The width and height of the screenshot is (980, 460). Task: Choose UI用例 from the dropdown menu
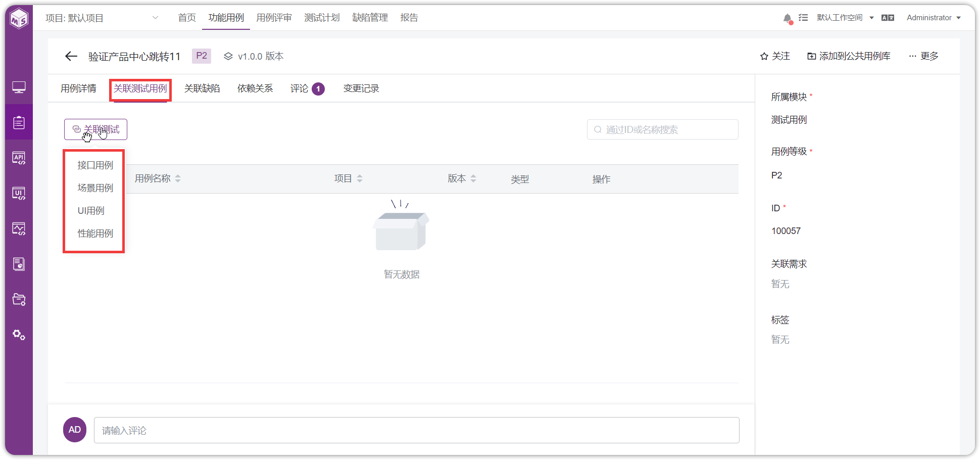[x=91, y=211]
